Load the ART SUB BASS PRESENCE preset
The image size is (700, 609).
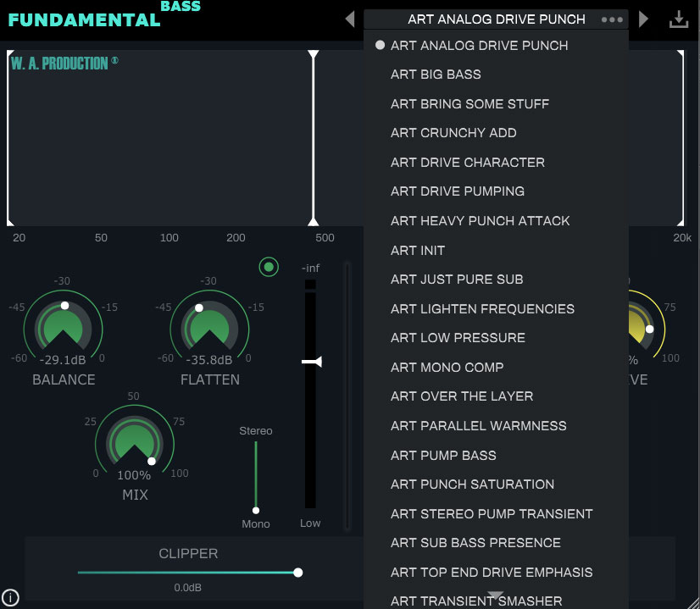click(x=475, y=543)
